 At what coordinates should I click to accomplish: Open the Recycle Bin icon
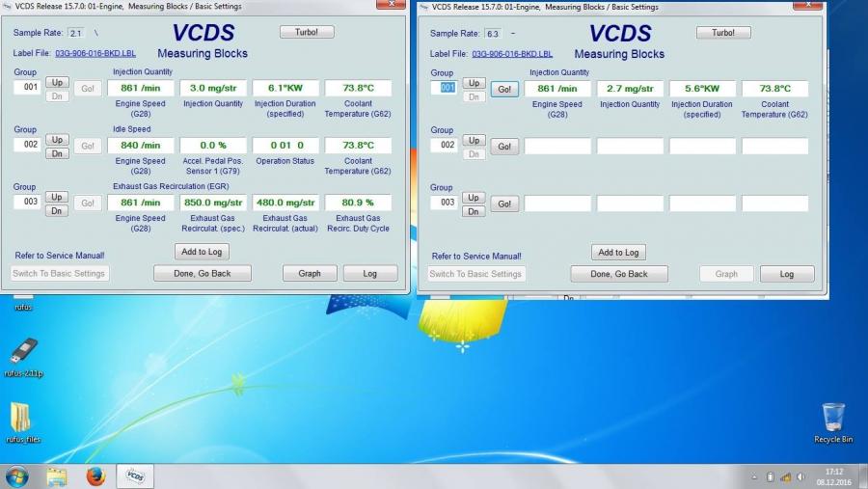[x=833, y=420]
